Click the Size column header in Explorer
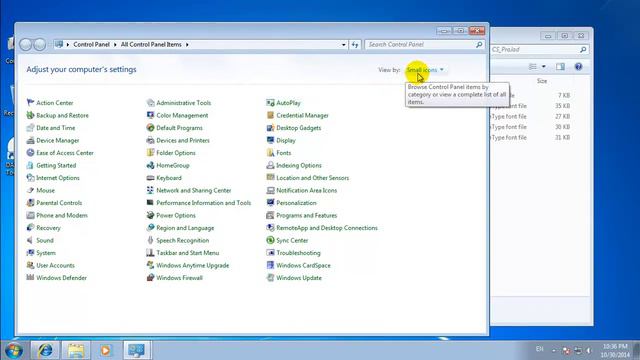 point(542,81)
